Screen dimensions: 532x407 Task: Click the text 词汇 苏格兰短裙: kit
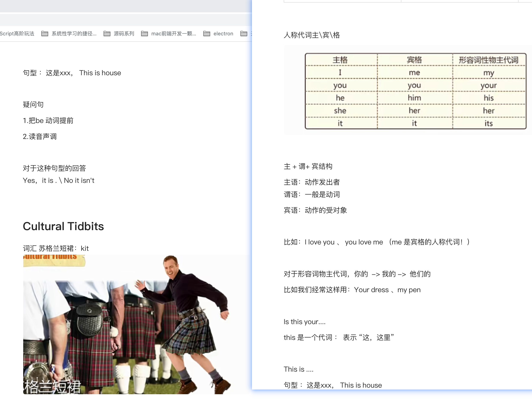56,248
